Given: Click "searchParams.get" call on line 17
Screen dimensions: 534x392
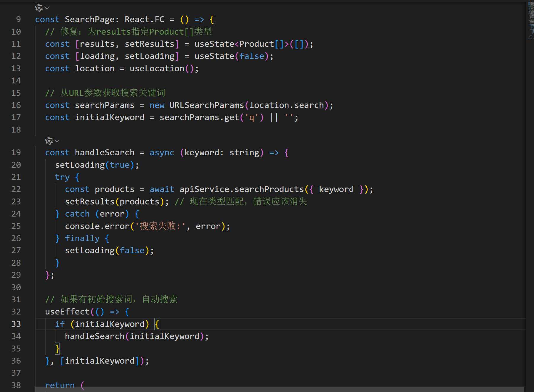Looking at the screenshot, I should pos(199,117).
